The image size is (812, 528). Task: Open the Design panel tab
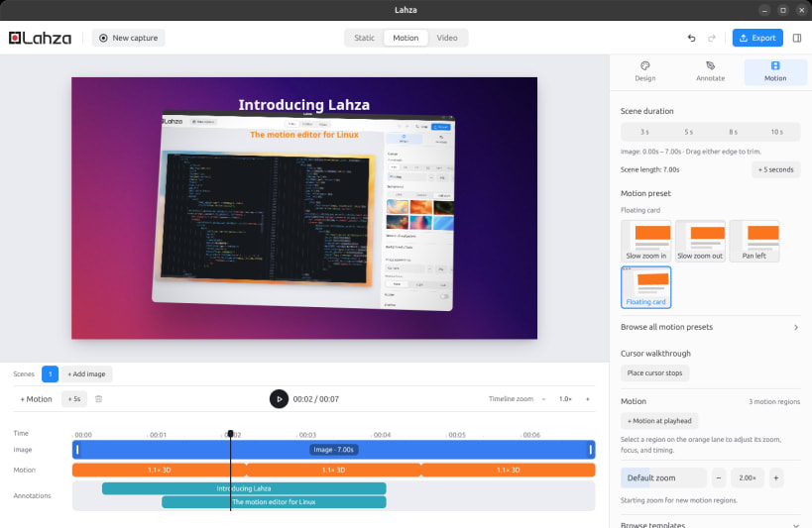tap(644, 71)
